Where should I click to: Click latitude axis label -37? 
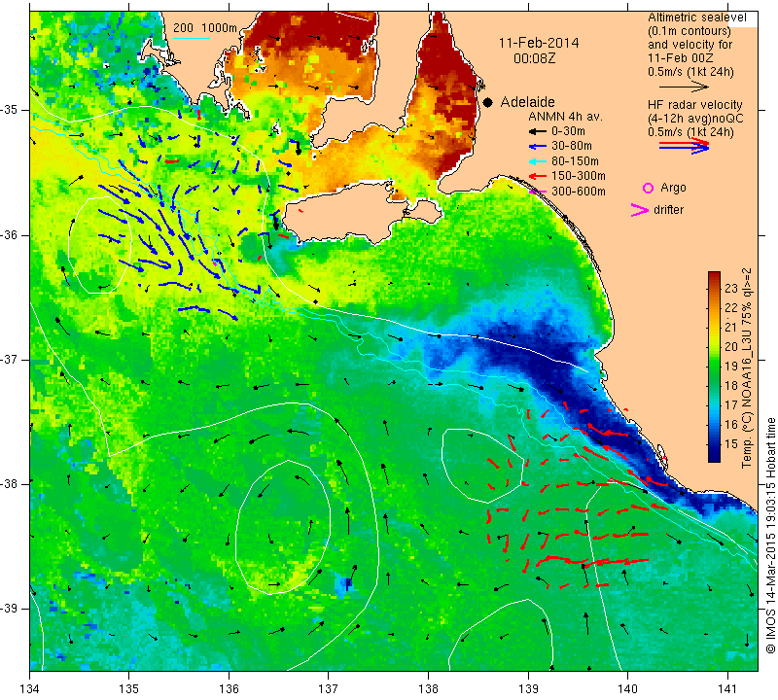[x=10, y=359]
